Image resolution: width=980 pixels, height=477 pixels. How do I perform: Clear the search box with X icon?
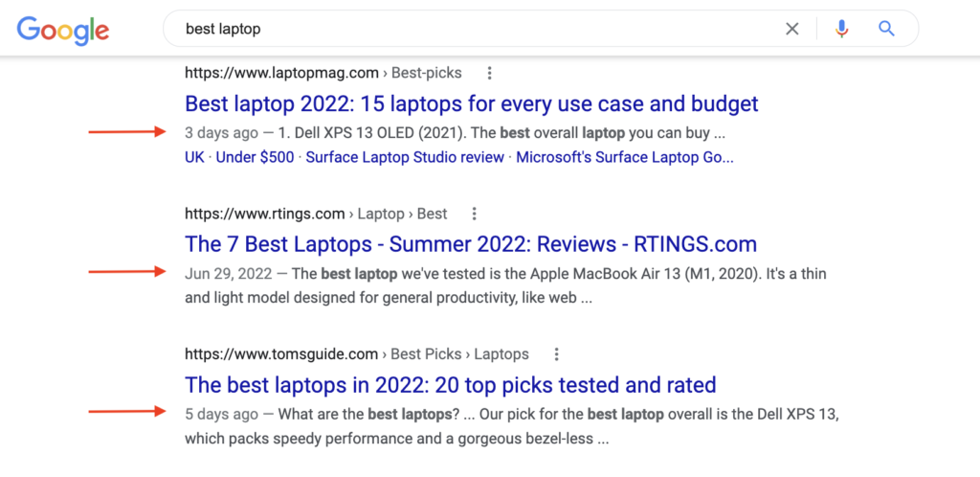pyautogui.click(x=791, y=29)
